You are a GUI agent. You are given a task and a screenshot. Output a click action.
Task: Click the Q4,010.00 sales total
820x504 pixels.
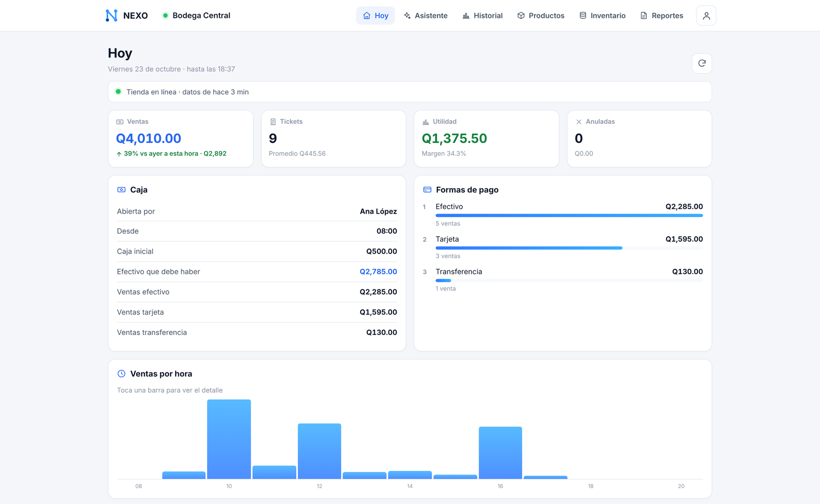pyautogui.click(x=149, y=138)
